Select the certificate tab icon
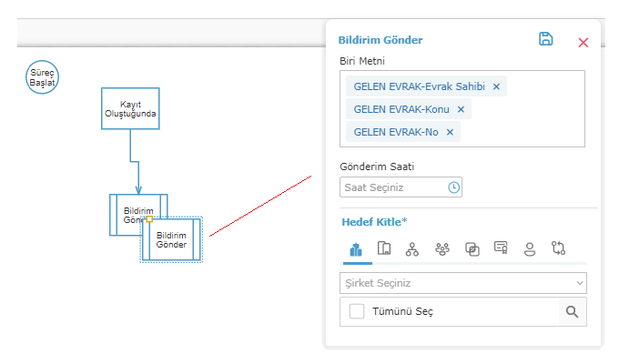 (x=500, y=248)
